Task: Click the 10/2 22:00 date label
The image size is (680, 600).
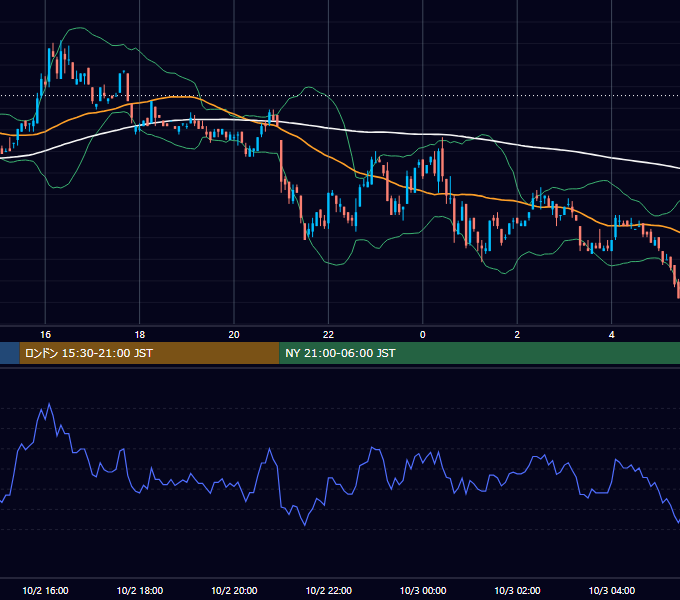Action: pos(329,590)
